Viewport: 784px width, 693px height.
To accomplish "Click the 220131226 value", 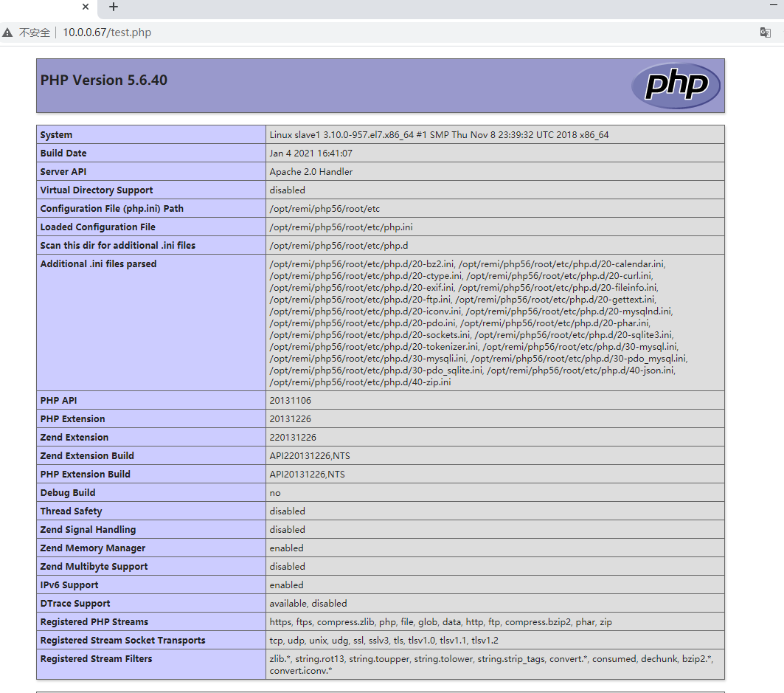I will 293,438.
